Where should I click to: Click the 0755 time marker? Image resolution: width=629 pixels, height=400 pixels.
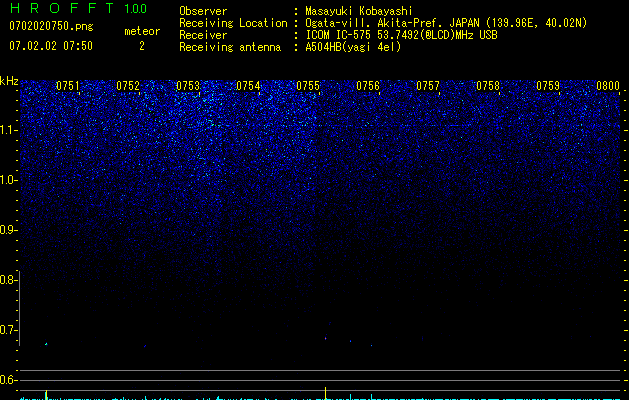308,86
